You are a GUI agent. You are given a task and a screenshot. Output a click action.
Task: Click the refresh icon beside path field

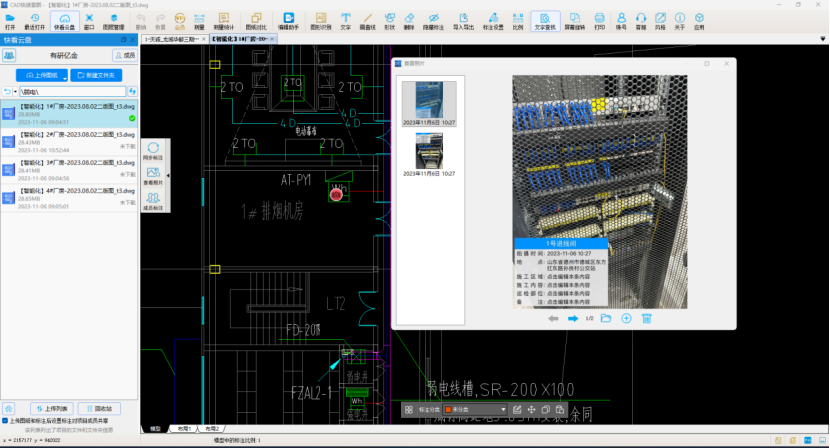(132, 91)
